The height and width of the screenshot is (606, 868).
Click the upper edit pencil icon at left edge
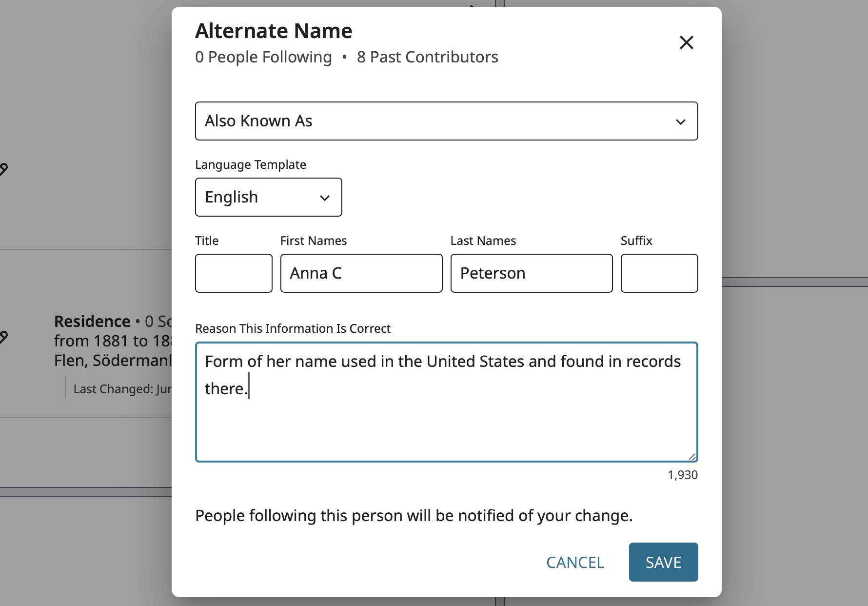(x=3, y=169)
